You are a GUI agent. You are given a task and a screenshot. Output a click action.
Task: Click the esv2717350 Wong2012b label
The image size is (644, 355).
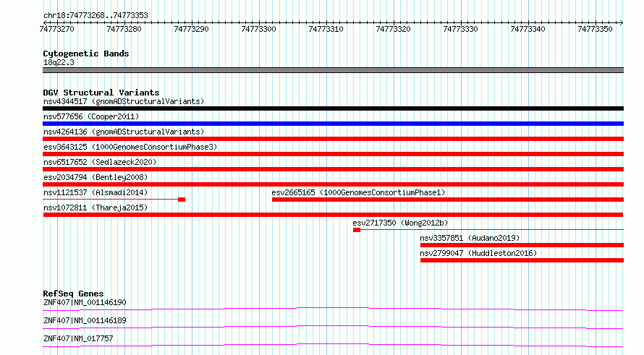[x=400, y=223]
